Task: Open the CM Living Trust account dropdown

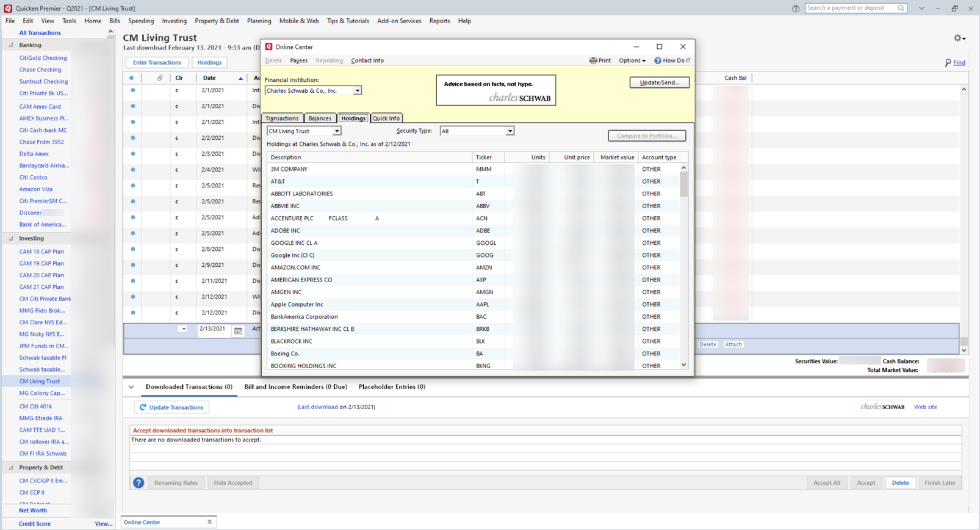Action: coord(336,131)
